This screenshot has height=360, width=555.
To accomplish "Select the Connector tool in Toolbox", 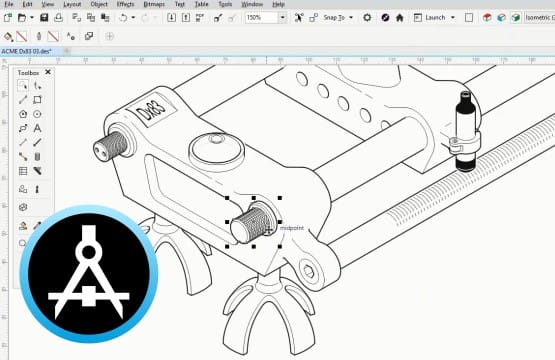I will 23,156.
